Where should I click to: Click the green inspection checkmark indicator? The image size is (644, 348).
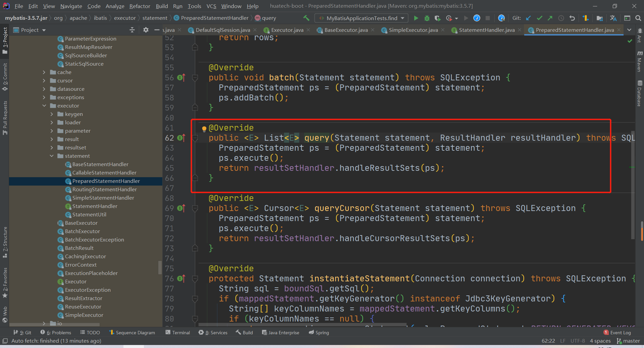pyautogui.click(x=630, y=41)
